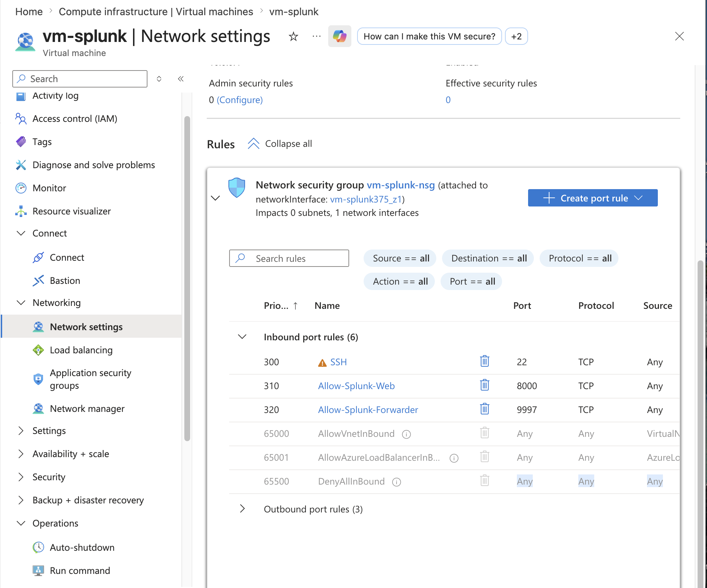Open the Connect sub-item page
The width and height of the screenshot is (707, 588).
coord(67,257)
